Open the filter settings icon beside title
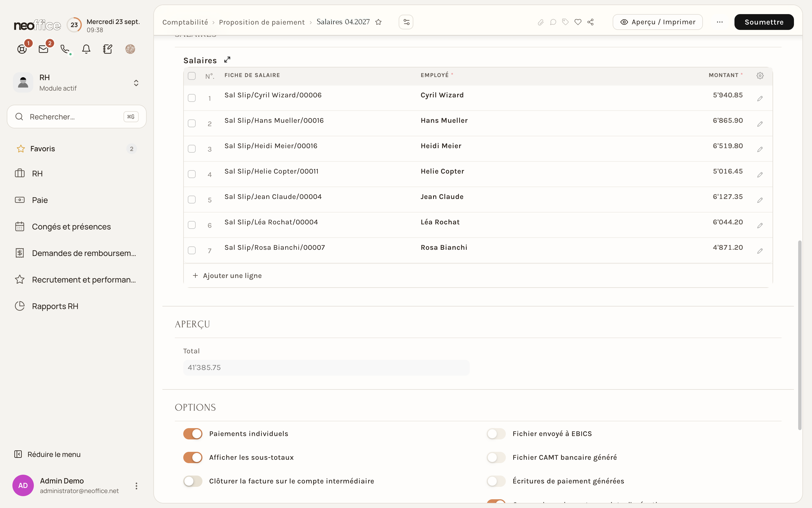The image size is (812, 508). (406, 22)
